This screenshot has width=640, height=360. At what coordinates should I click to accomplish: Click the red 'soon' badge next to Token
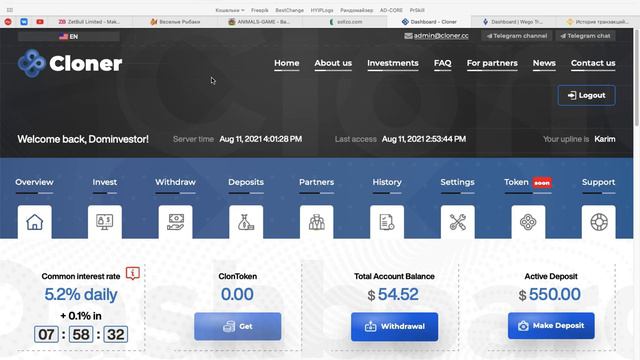pos(542,182)
